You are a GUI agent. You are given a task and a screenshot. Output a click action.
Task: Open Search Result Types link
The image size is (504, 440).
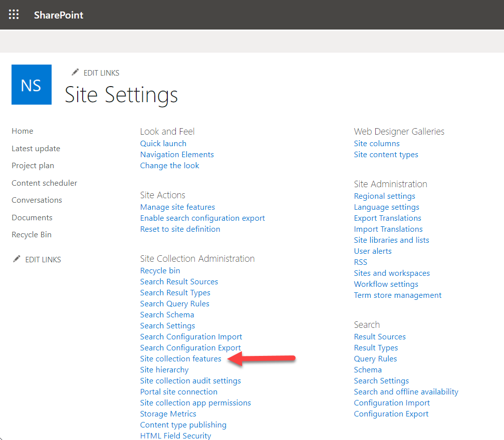[x=175, y=293]
